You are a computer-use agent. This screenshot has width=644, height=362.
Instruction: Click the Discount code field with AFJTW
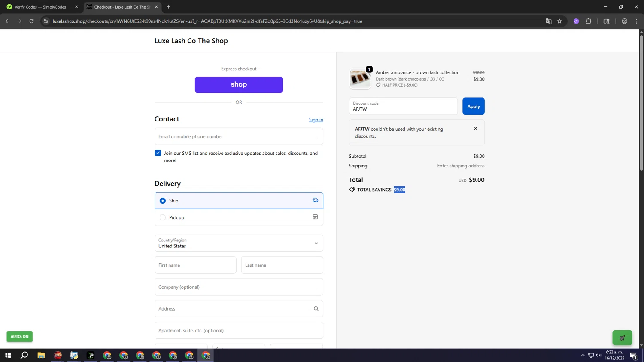(403, 106)
